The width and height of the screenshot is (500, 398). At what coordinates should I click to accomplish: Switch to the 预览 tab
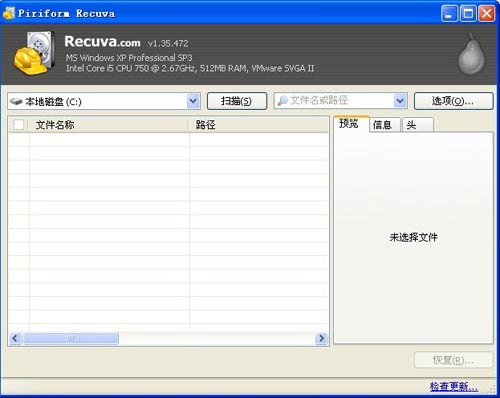tap(351, 124)
